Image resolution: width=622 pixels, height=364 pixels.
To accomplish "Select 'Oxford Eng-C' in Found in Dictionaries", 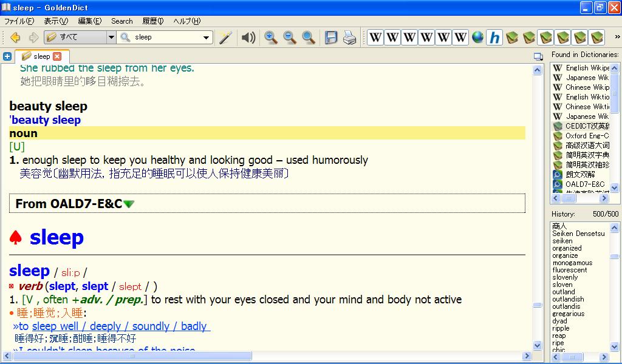I will [x=586, y=136].
